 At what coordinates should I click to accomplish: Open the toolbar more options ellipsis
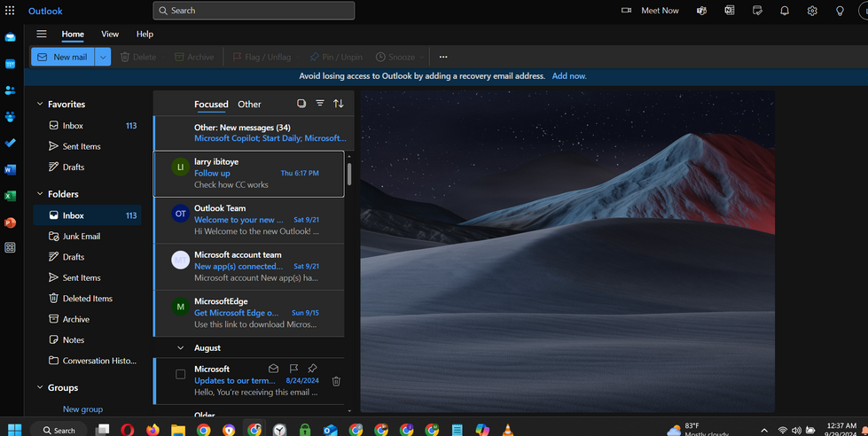tap(442, 57)
